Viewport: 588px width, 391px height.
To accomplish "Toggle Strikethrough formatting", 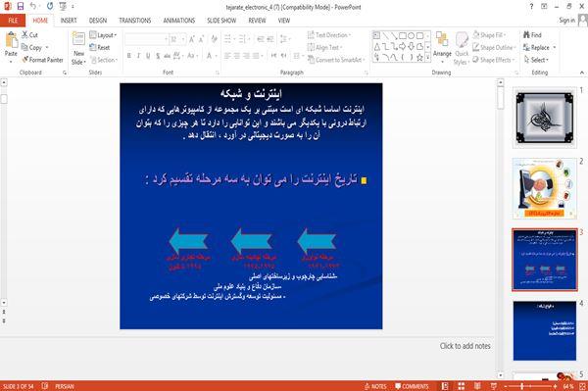I will (x=167, y=56).
